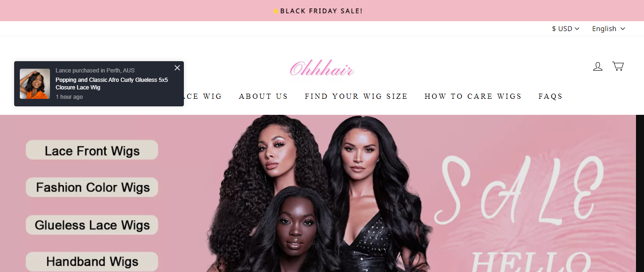Expand the English language dropdown

[608, 29]
